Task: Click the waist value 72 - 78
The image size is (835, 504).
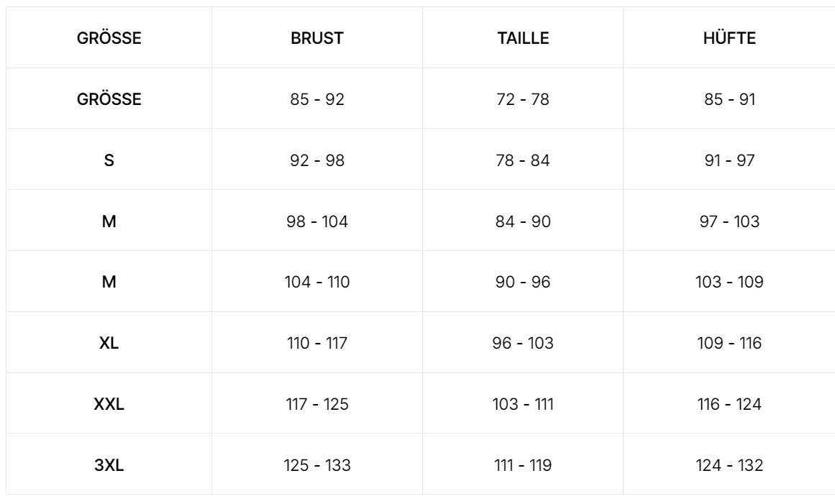Action: [x=523, y=100]
